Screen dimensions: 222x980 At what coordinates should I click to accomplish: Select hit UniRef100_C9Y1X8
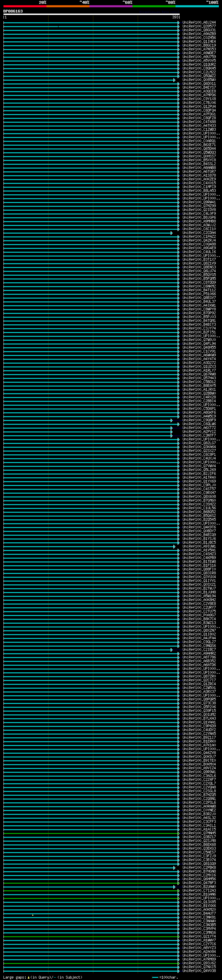coord(199,99)
